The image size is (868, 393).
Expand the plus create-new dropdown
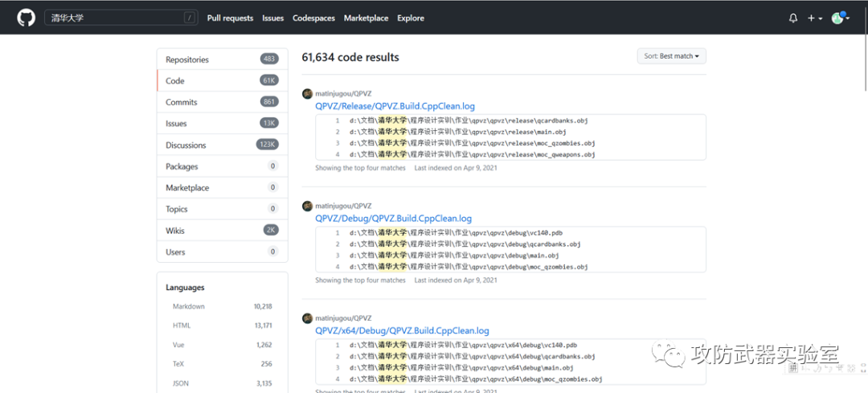point(814,18)
